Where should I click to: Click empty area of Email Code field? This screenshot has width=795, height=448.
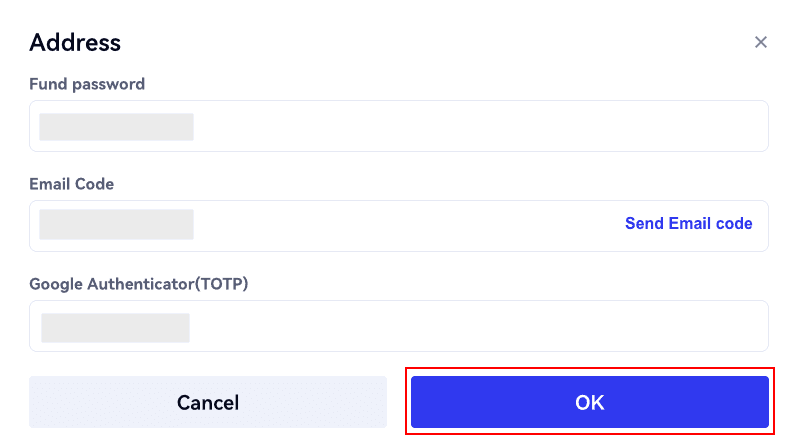[x=400, y=226]
